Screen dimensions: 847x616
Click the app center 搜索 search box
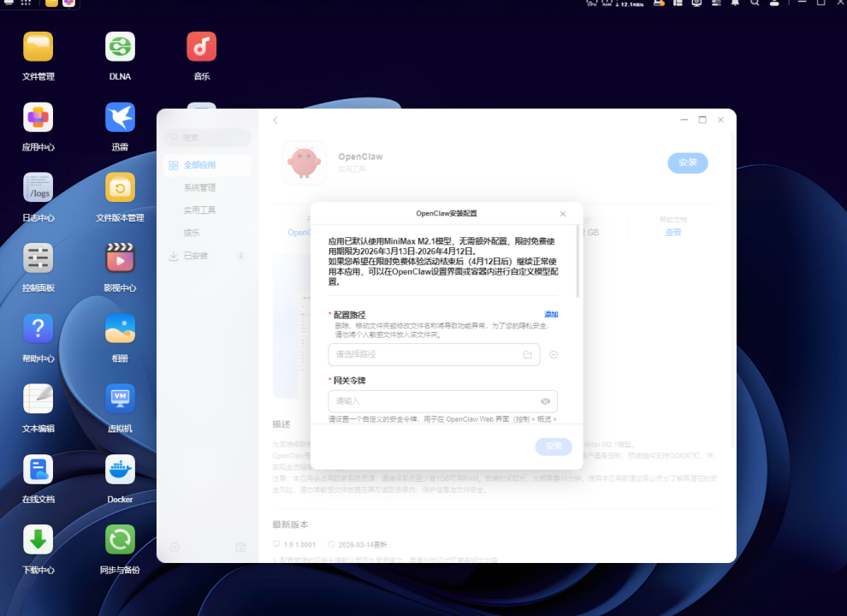click(x=207, y=138)
